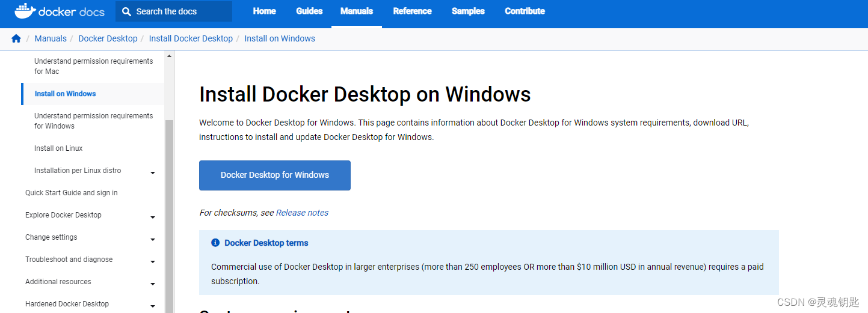Open the Guides nav tab
This screenshot has height=313, width=868.
tap(309, 11)
